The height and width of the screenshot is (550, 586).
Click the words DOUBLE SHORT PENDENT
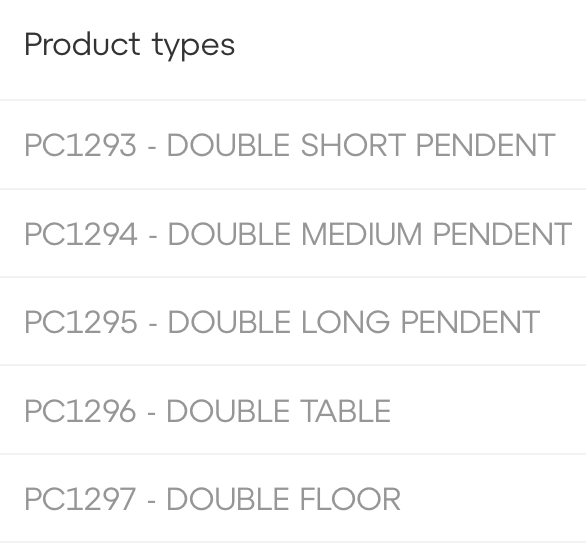(361, 145)
